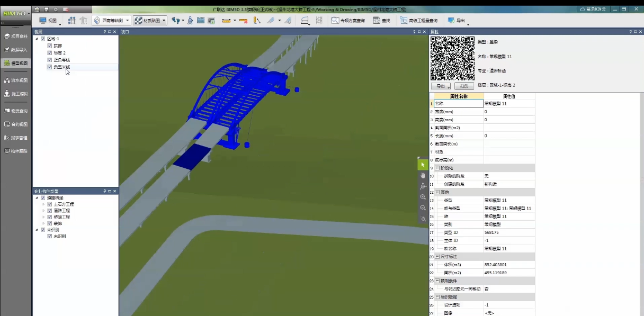Expand the 土石方工程 tree node
Screen dimensions: 644x316
43,204
